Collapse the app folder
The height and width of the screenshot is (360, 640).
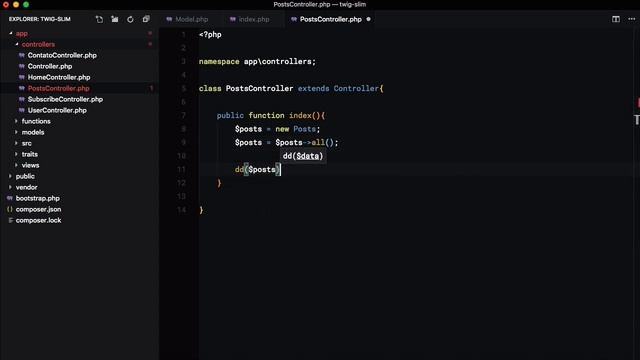(x=11, y=33)
